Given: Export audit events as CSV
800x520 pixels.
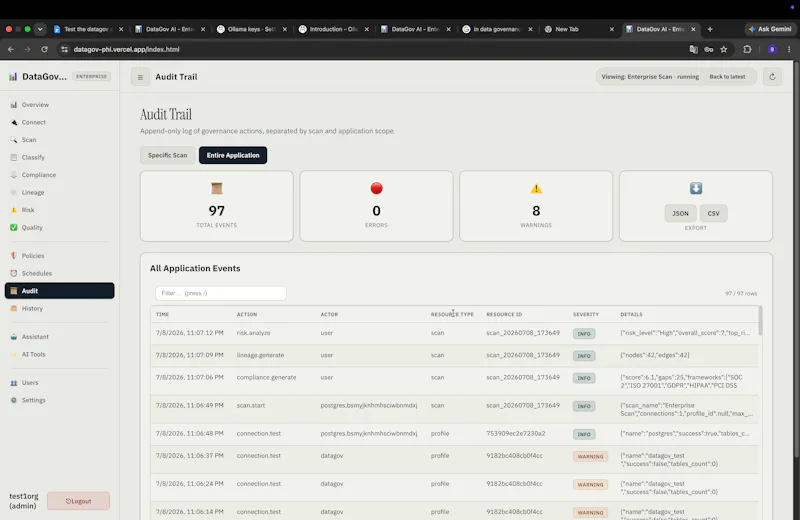Looking at the screenshot, I should pos(713,213).
